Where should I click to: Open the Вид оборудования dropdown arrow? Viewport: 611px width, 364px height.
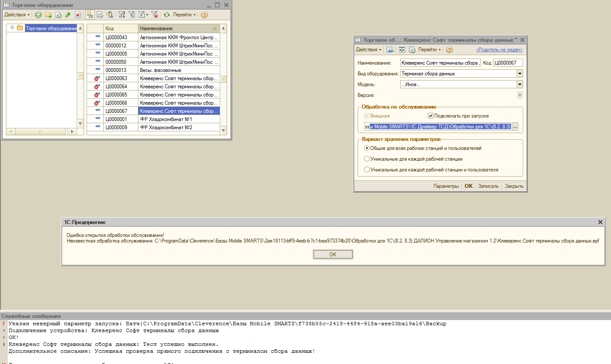520,74
